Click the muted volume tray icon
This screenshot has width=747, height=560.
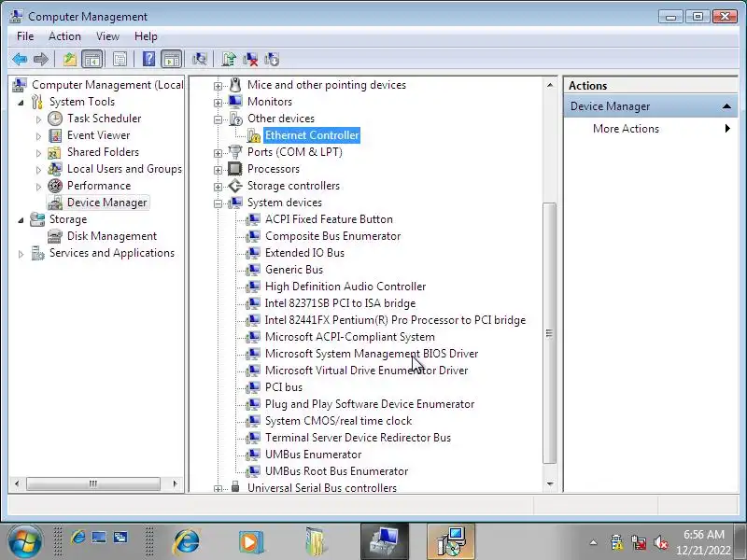661,542
